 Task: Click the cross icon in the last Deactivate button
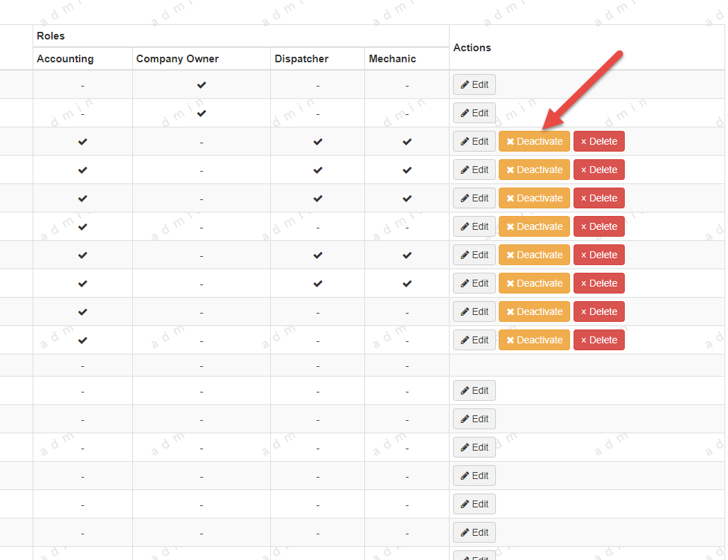point(511,340)
